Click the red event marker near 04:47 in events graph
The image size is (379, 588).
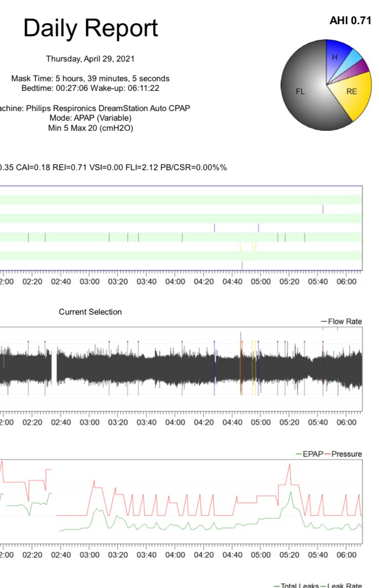pos(242,265)
